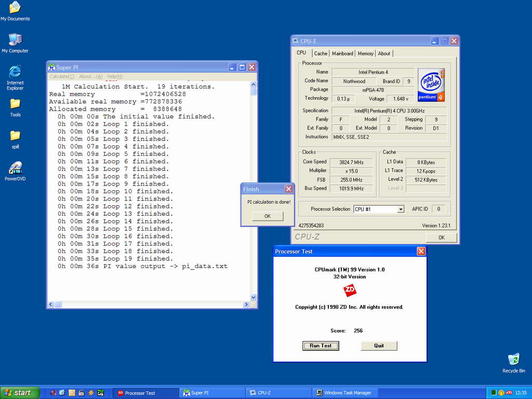
Task: Switch to Windows Task Manager taskbar button
Action: point(345,393)
